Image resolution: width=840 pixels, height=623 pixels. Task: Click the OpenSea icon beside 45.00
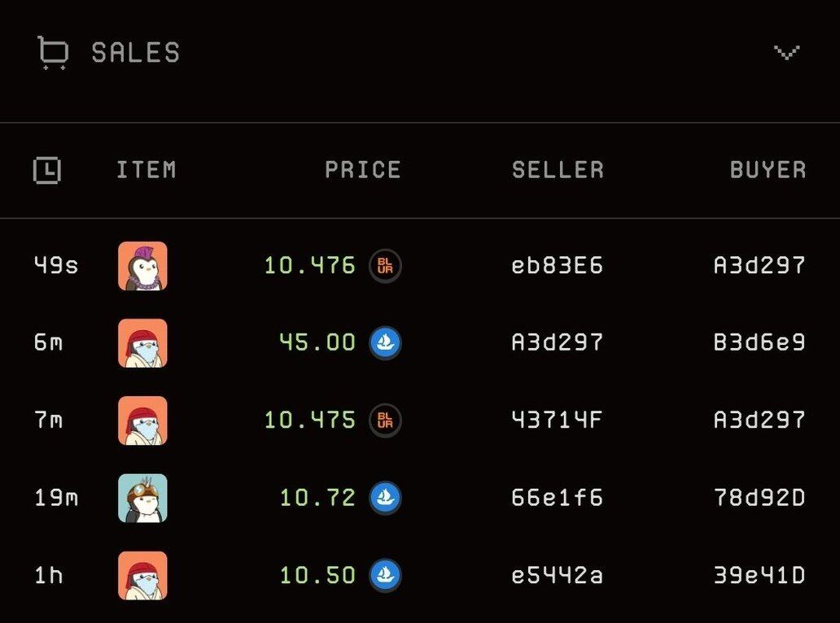(x=385, y=342)
